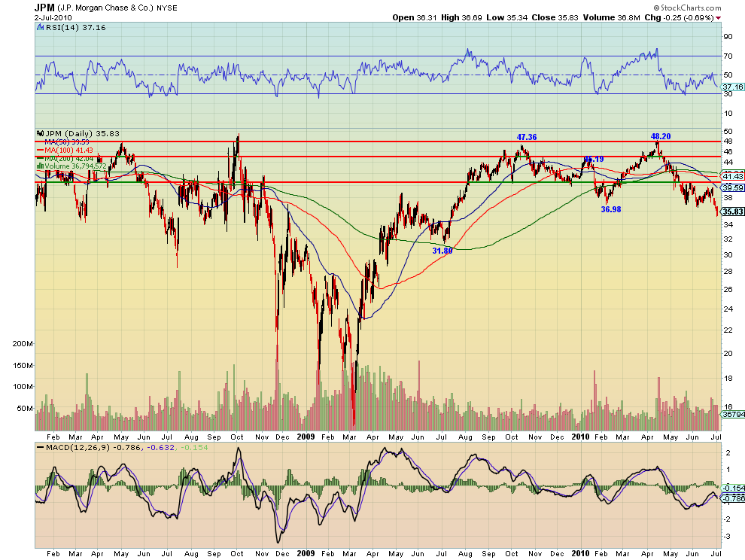Viewport: 745px width, 560px height.
Task: Click the volume bars icon in legend
Action: click(x=41, y=166)
